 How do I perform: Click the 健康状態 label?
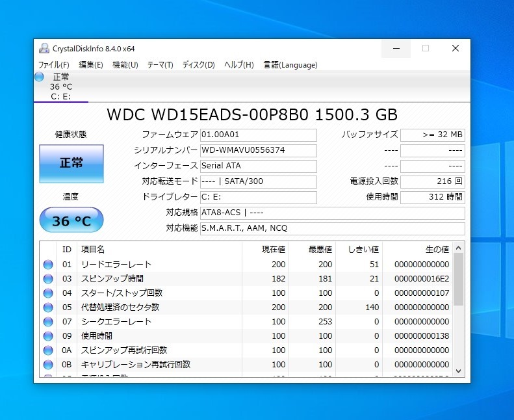pos(70,135)
